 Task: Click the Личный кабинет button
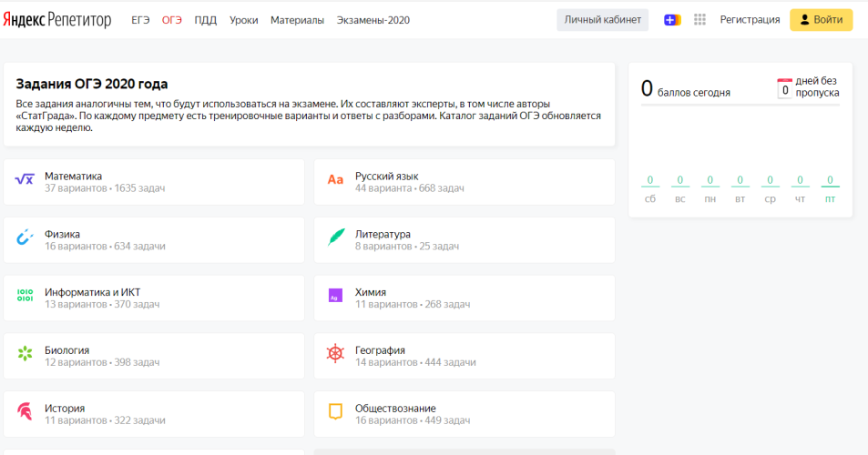(x=602, y=20)
